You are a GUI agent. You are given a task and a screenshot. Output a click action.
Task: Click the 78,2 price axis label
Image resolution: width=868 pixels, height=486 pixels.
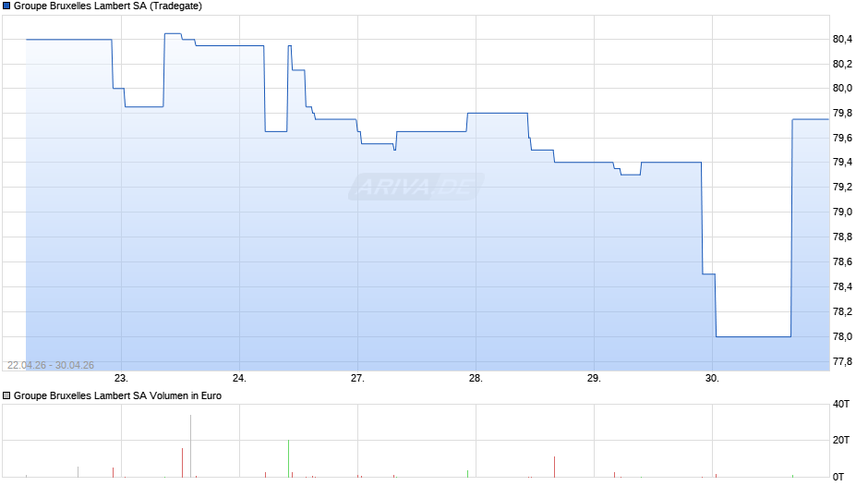(x=842, y=312)
